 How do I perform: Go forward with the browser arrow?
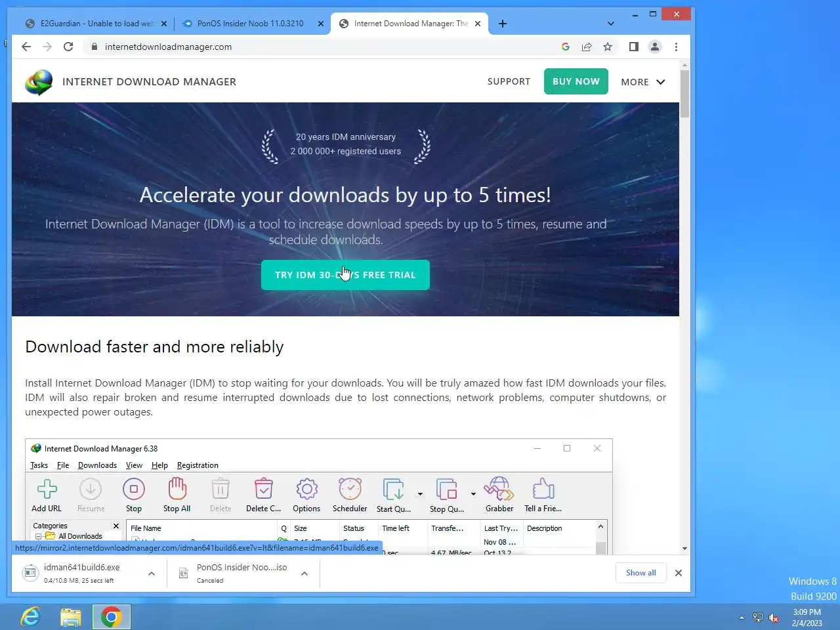click(x=47, y=47)
